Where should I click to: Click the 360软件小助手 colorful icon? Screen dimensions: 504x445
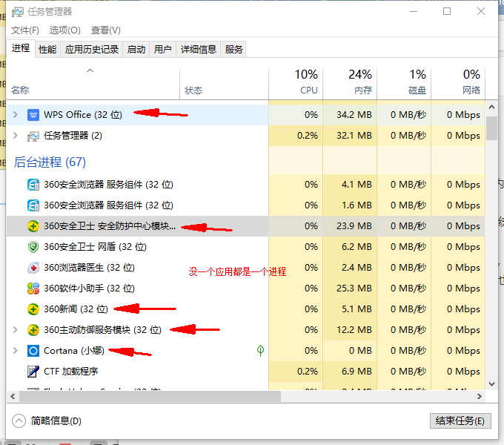tap(33, 289)
